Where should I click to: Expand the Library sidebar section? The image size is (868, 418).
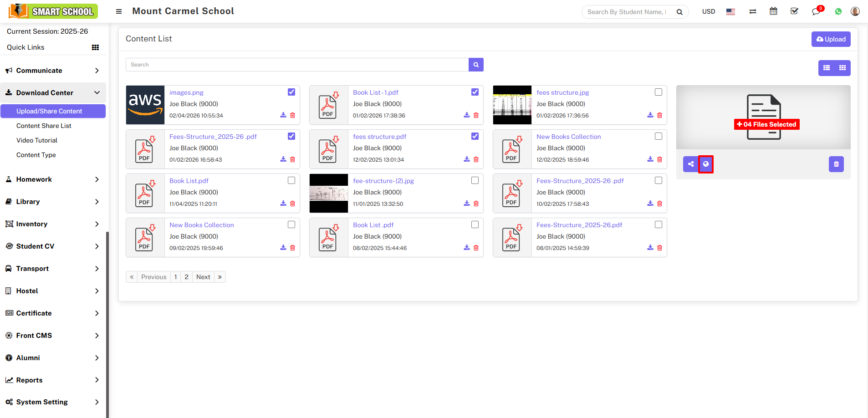[52, 202]
